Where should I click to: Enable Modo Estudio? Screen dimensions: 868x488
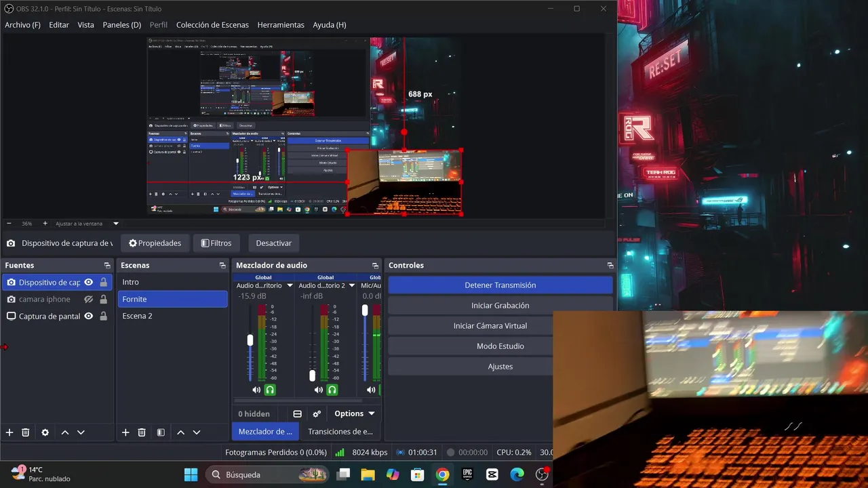tap(500, 346)
